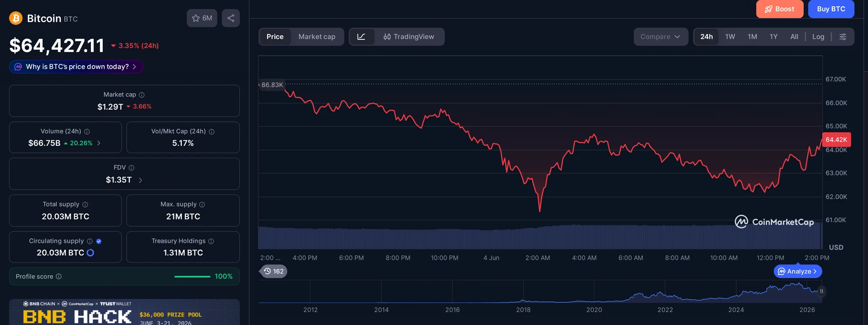
Task: Open the line chart view icon
Action: 361,37
